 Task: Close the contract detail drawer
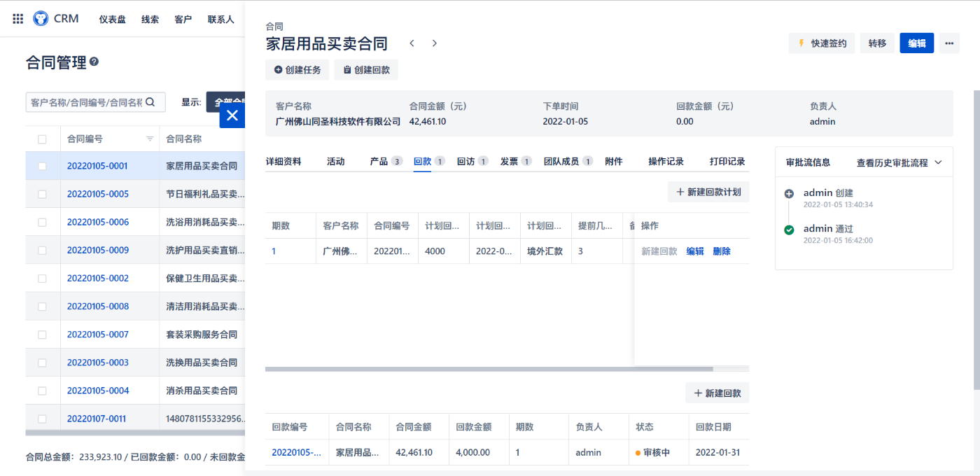232,115
